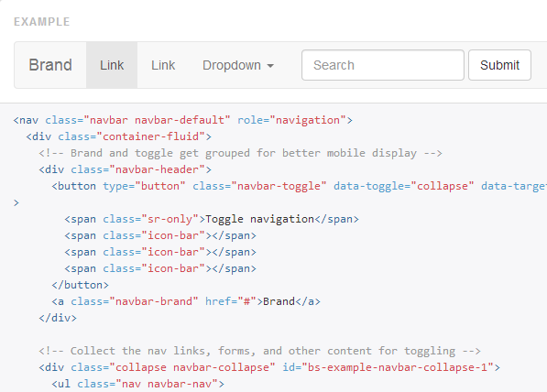This screenshot has width=547, height=392.
Task: Click the "navbar-header" div code line
Action: pos(125,169)
